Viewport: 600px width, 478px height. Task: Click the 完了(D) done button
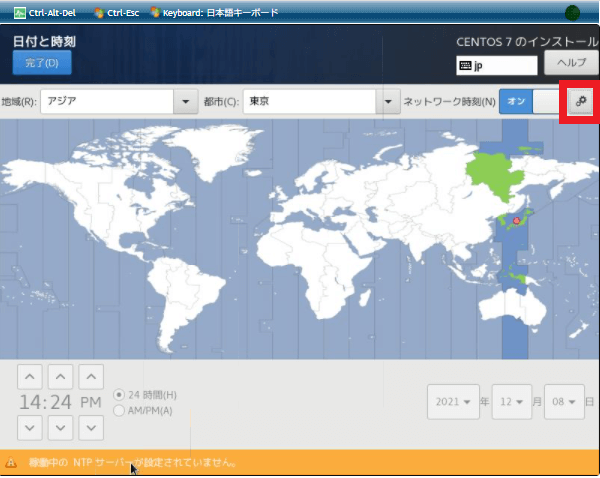point(42,62)
